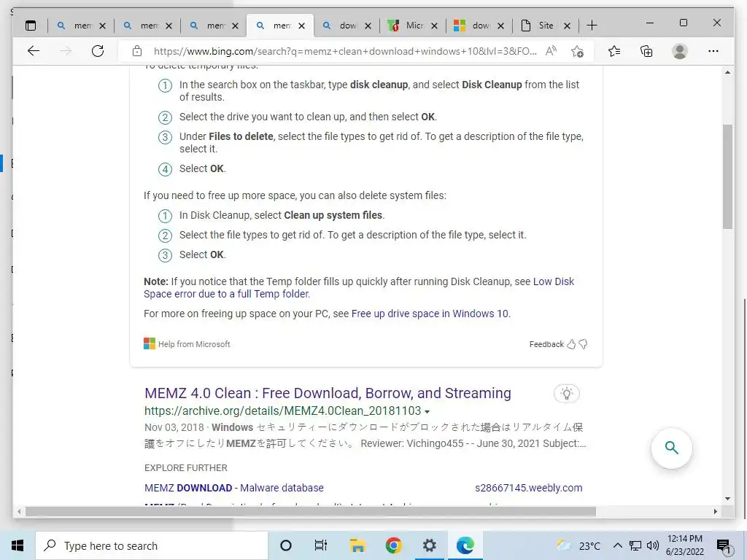Open the tab actions menu icon
Viewport: 747px width, 560px height.
coord(31,26)
